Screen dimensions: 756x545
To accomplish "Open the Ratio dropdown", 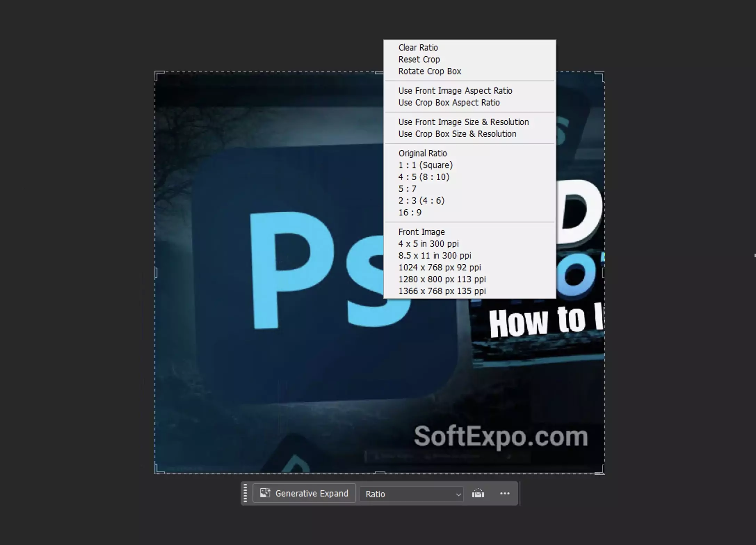I will coord(411,494).
